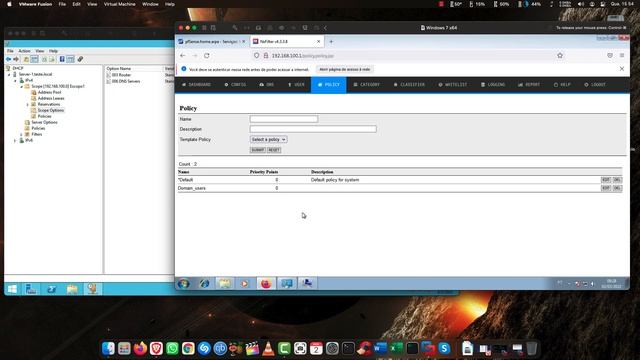Select Address Pool in DHCP tree

[49, 92]
